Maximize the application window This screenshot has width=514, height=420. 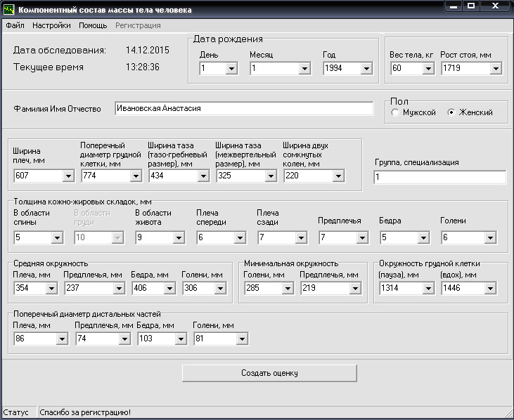[471, 6]
